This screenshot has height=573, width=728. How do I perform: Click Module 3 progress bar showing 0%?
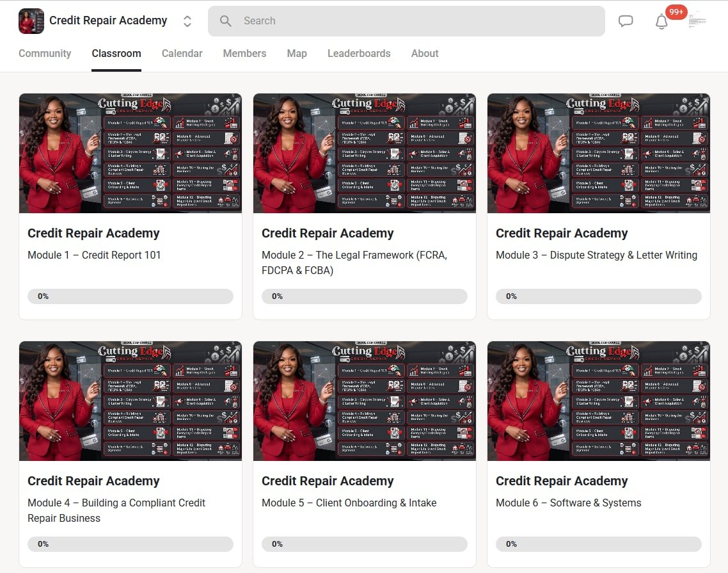coord(599,296)
